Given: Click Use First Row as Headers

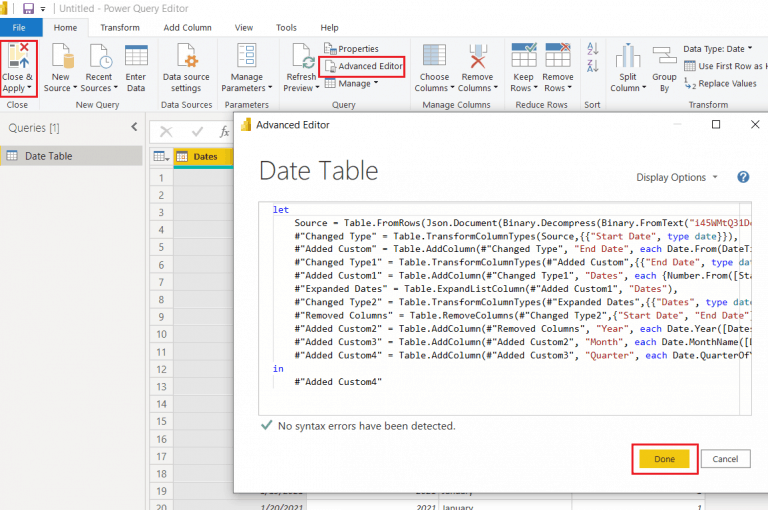Looking at the screenshot, I should 725,66.
